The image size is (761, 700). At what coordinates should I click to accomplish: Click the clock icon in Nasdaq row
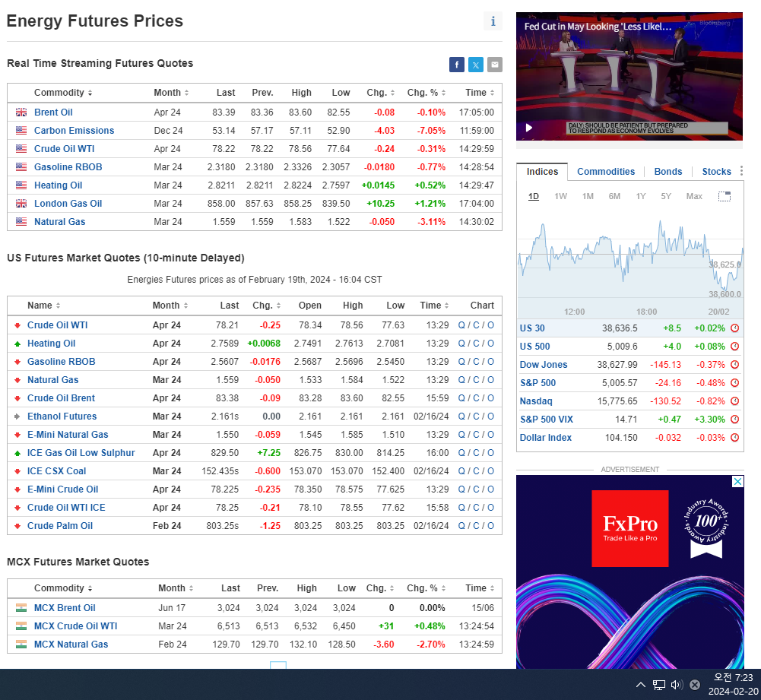(735, 401)
